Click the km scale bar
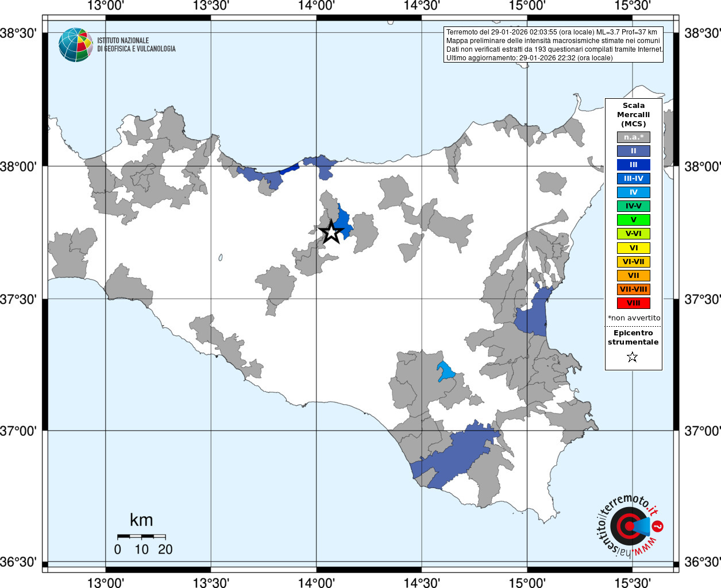This screenshot has width=721, height=588. 141,536
